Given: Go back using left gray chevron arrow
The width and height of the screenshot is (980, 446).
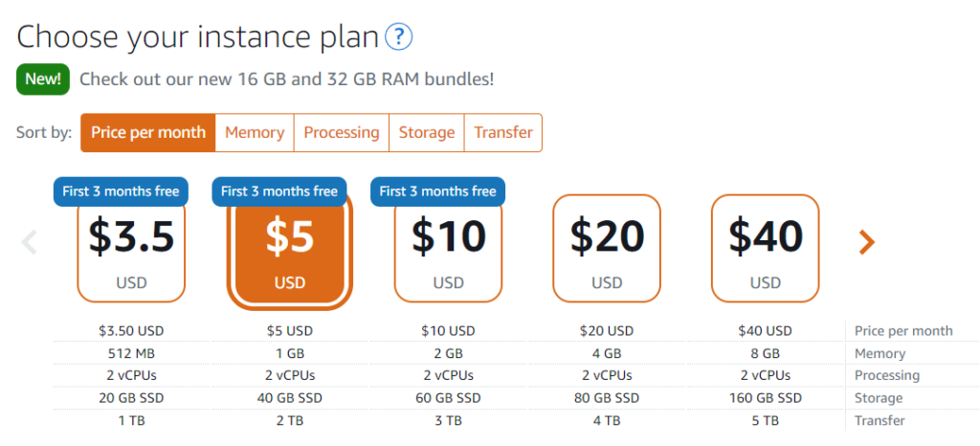Looking at the screenshot, I should (30, 242).
